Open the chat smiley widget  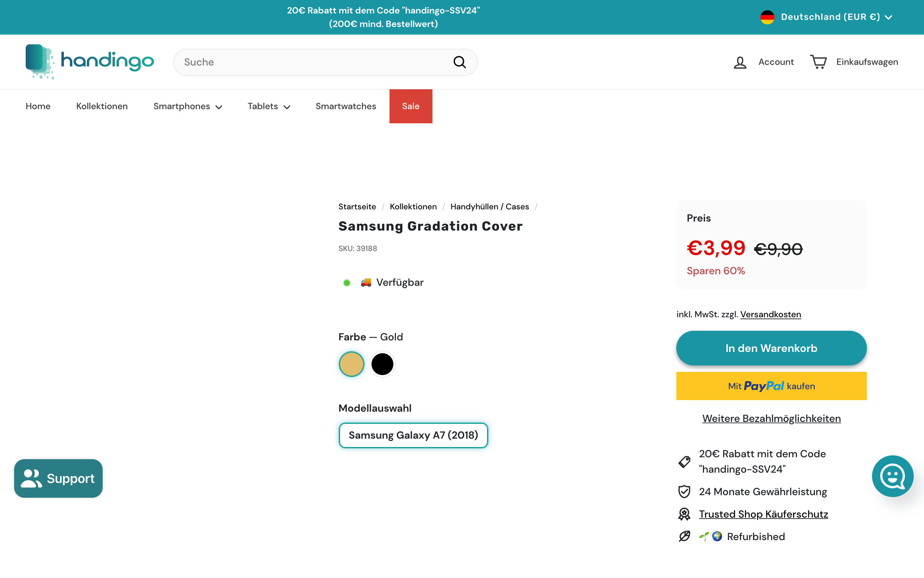[893, 476]
